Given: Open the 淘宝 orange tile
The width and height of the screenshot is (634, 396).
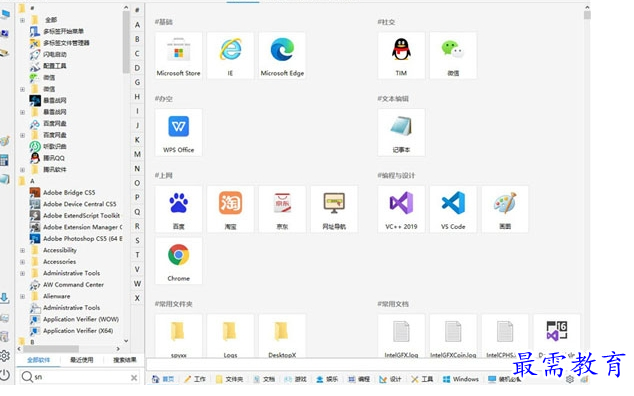Looking at the screenshot, I should 230,209.
